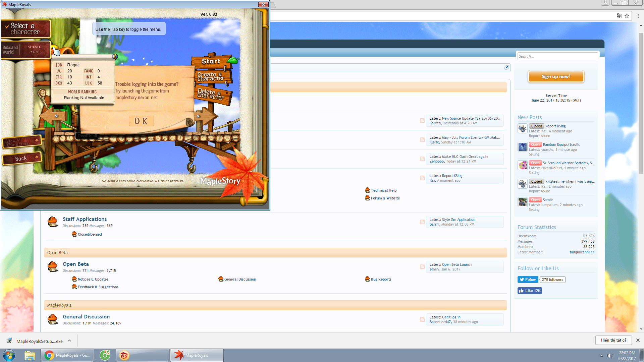Open Bug Reports subforum
This screenshot has width=644, height=362.
[381, 279]
